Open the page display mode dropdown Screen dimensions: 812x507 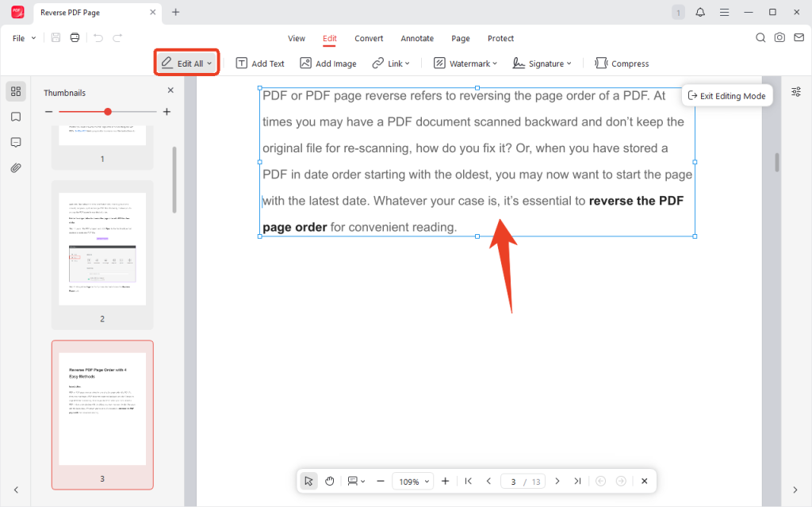click(356, 481)
